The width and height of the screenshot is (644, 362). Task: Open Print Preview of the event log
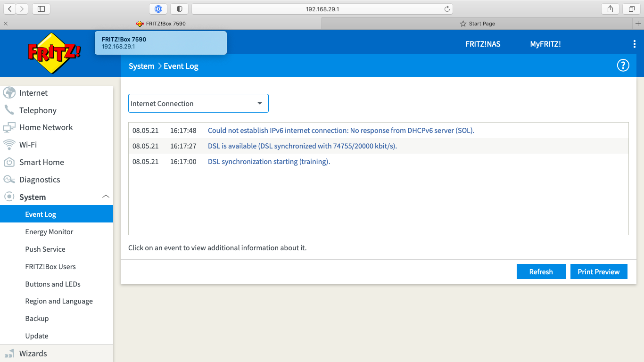(599, 271)
